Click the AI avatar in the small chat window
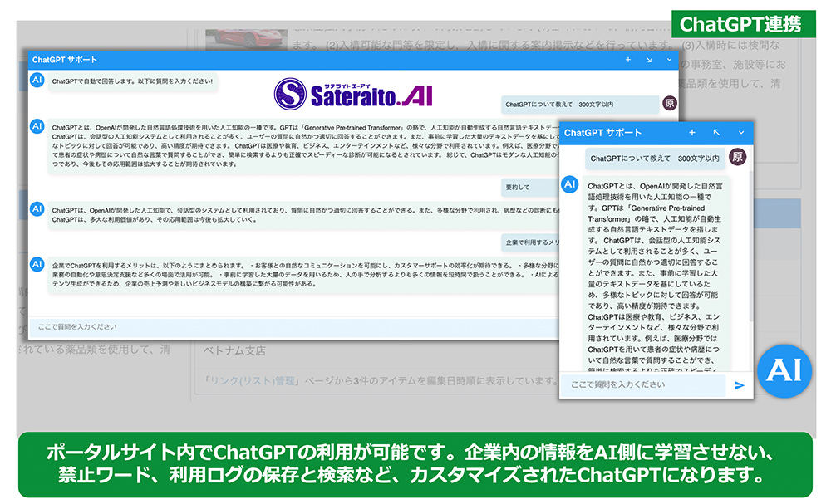The width and height of the screenshot is (831, 504). [570, 184]
